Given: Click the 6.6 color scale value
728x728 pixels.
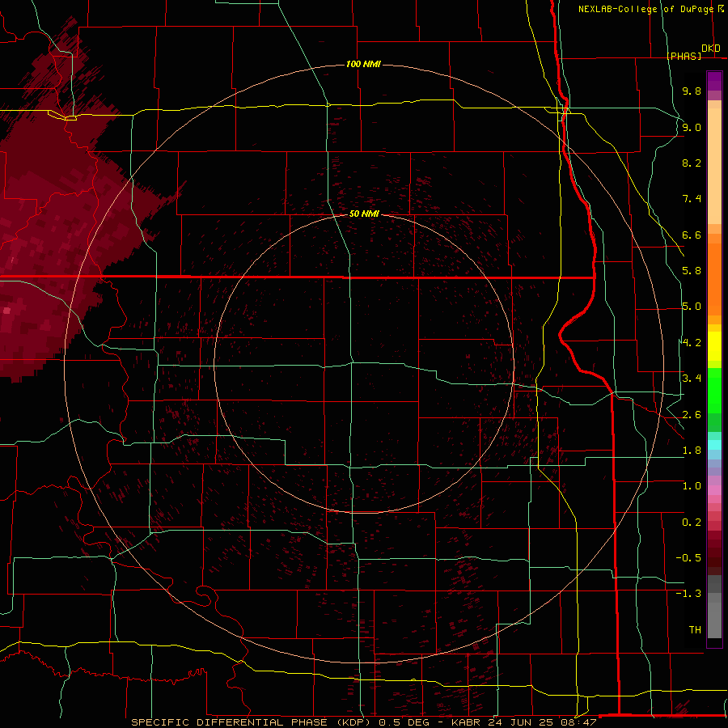Looking at the screenshot, I should (x=692, y=235).
